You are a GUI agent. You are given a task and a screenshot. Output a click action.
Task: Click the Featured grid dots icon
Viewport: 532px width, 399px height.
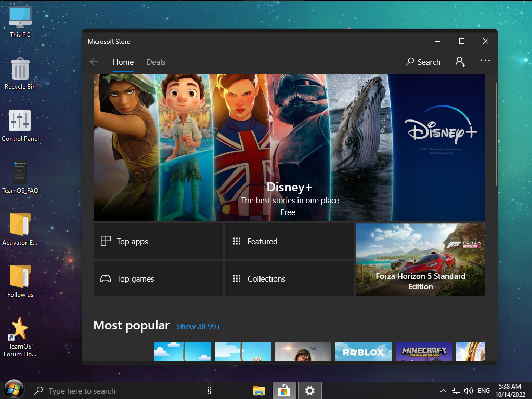(x=237, y=242)
